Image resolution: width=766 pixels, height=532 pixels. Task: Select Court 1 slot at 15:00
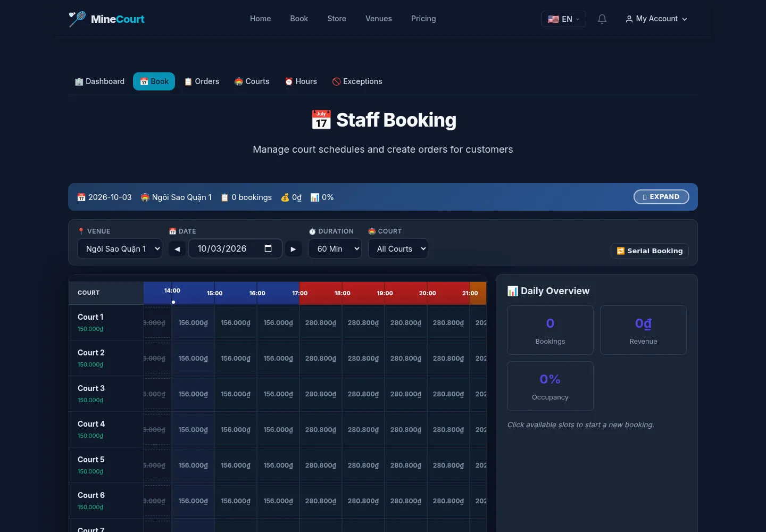coord(236,322)
